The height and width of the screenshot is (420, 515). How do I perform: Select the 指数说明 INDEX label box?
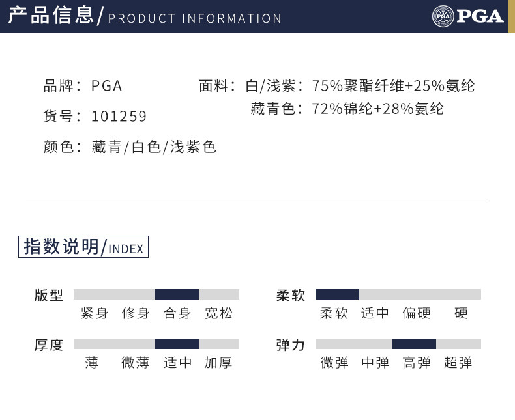coord(83,247)
